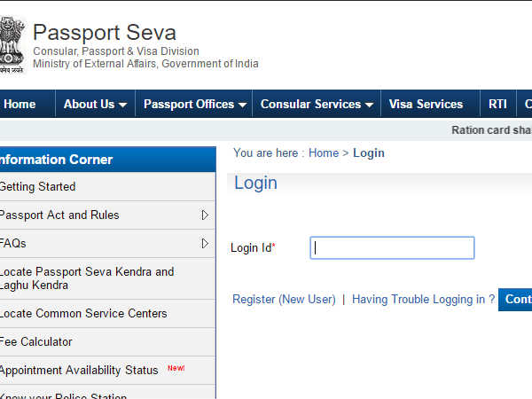Open Appointment Availability Status link
Image resolution: width=532 pixels, height=399 pixels.
point(79,371)
